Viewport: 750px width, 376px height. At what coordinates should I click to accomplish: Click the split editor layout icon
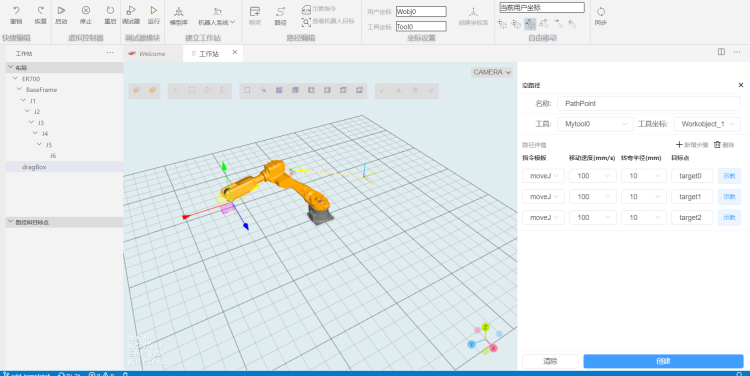721,52
